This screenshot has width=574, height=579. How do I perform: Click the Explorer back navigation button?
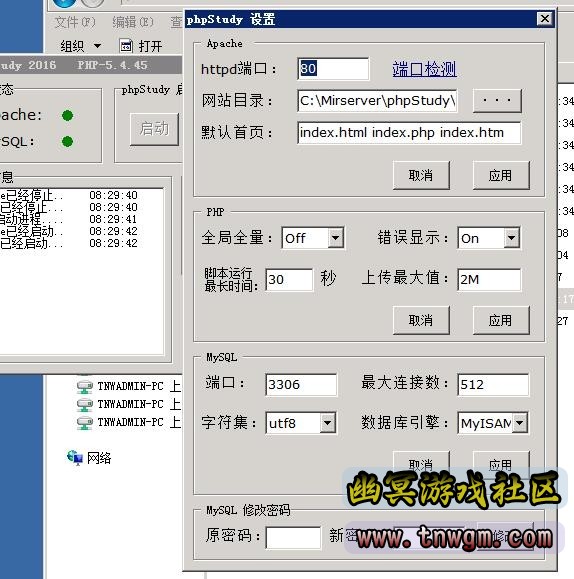point(64,3)
